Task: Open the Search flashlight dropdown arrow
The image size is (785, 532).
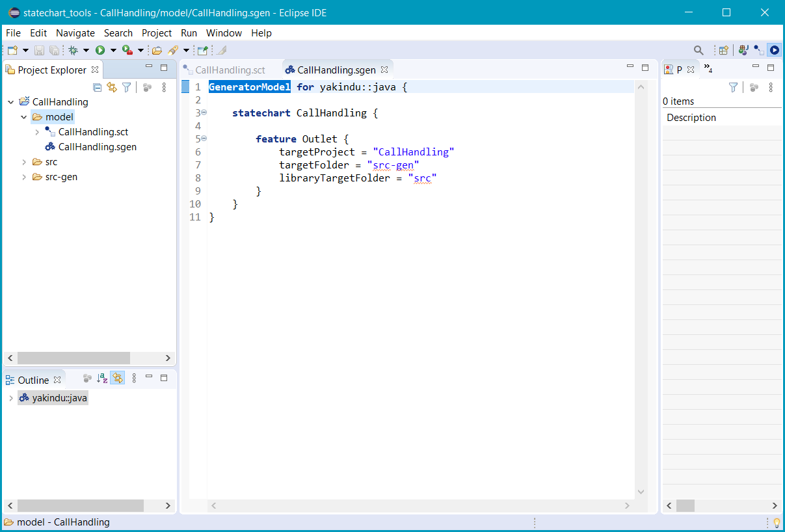Action: 186,50
